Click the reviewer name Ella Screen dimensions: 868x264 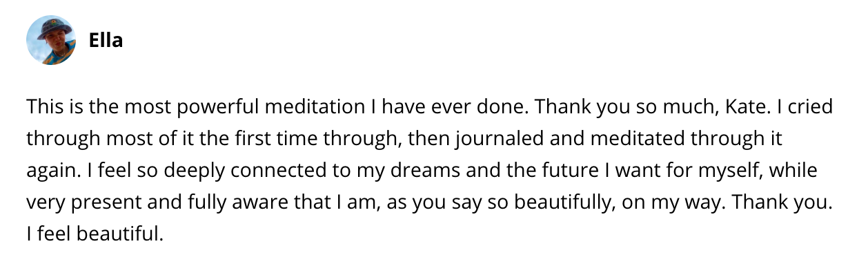[x=106, y=41]
